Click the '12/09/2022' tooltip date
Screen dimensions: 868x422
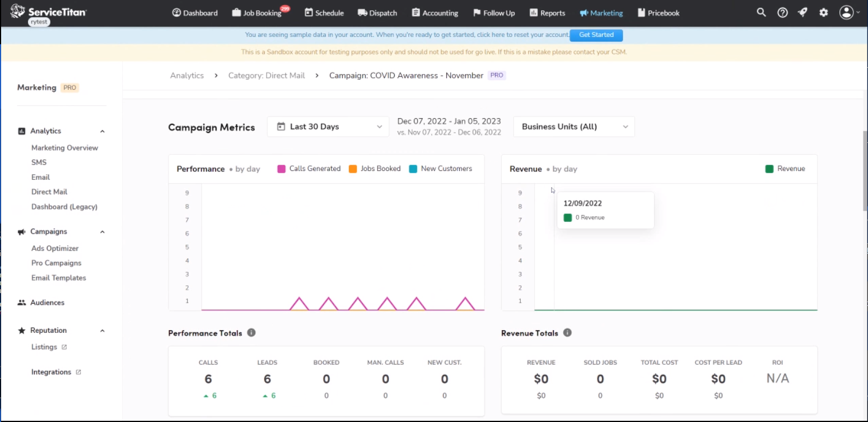[582, 203]
